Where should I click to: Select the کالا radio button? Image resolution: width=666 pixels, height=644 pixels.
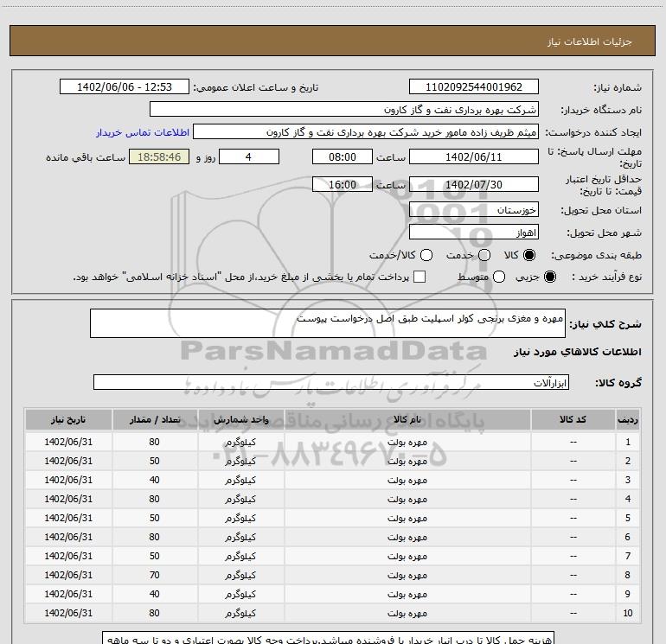click(x=529, y=255)
